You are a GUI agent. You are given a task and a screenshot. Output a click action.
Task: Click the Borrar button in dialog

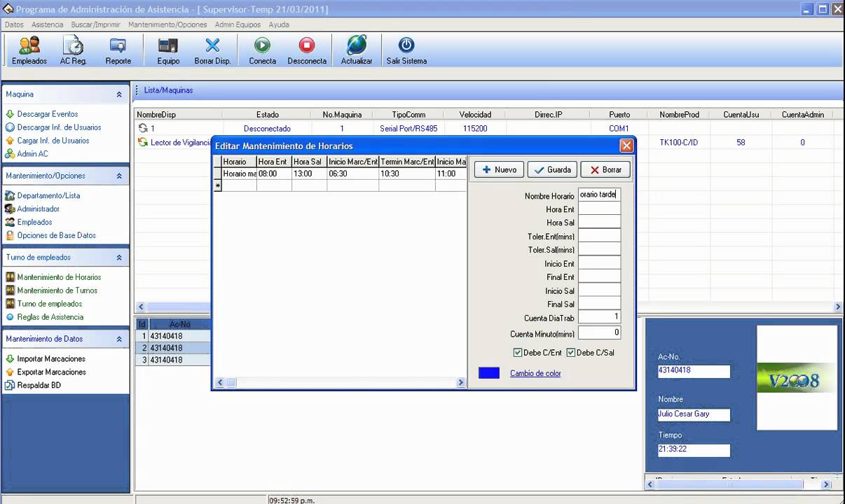605,169
